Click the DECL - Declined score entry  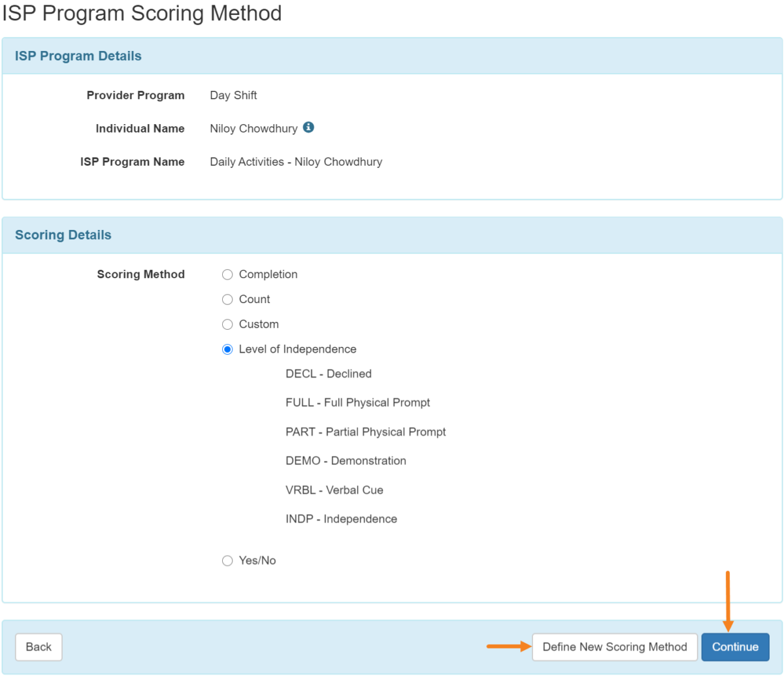click(329, 374)
